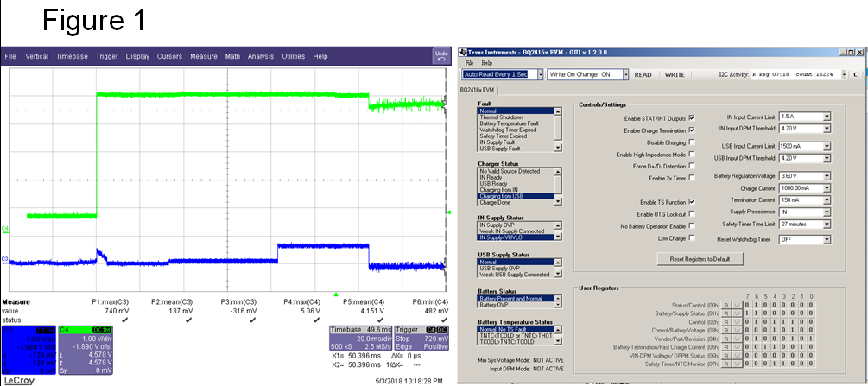Screen dimensions: 868x386
Task: Select Thermal Shutdown in the Fault list
Action: (516, 117)
